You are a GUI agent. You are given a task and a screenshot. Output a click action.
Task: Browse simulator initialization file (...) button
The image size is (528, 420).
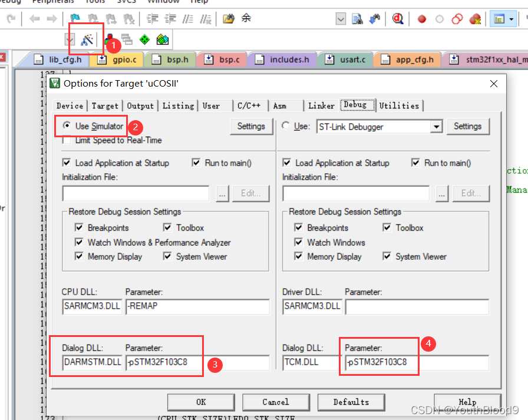(222, 194)
